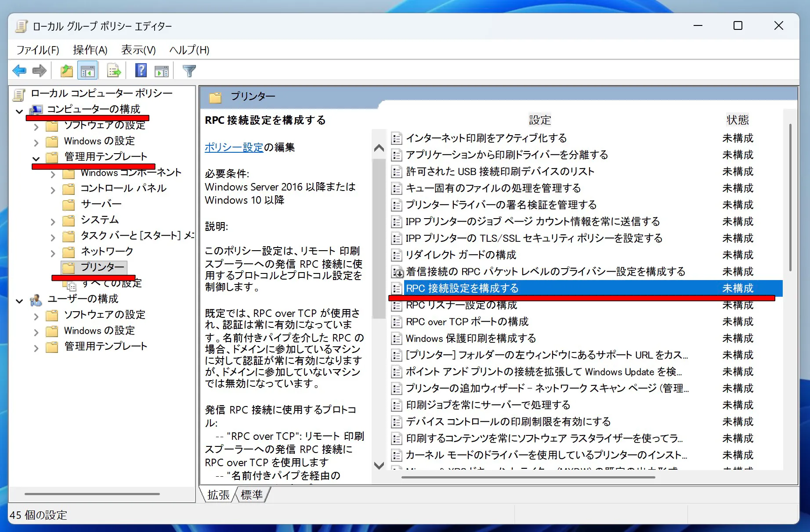
Task: Click the ローカル コンピューター ポリシー root icon
Action: (x=19, y=94)
